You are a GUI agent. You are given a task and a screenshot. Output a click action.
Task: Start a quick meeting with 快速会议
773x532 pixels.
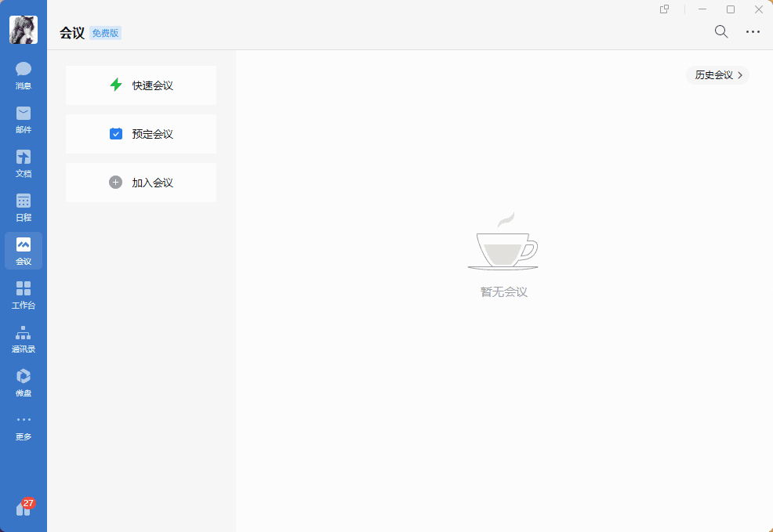click(141, 85)
